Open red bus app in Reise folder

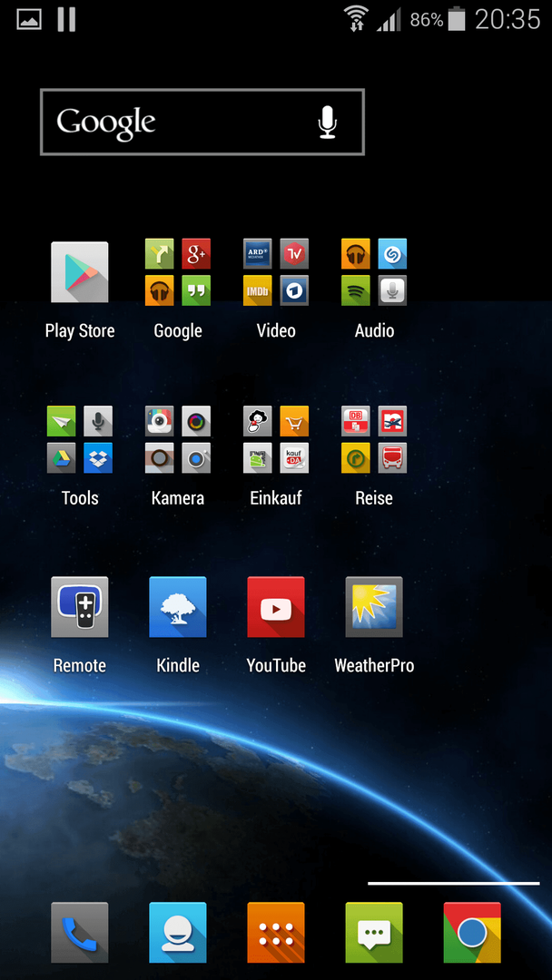point(392,457)
